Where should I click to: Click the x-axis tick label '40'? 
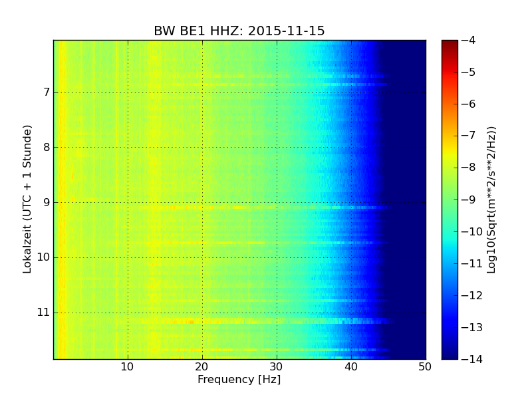click(x=351, y=367)
